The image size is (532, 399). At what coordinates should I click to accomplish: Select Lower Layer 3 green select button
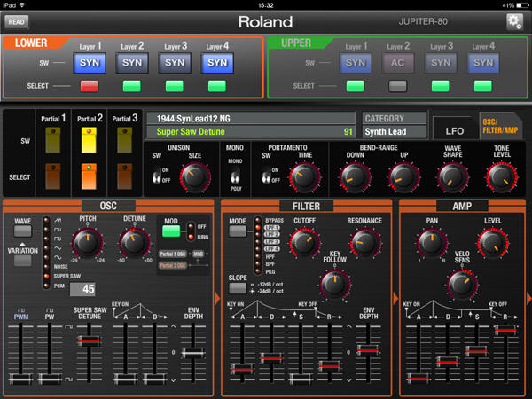pyautogui.click(x=175, y=86)
